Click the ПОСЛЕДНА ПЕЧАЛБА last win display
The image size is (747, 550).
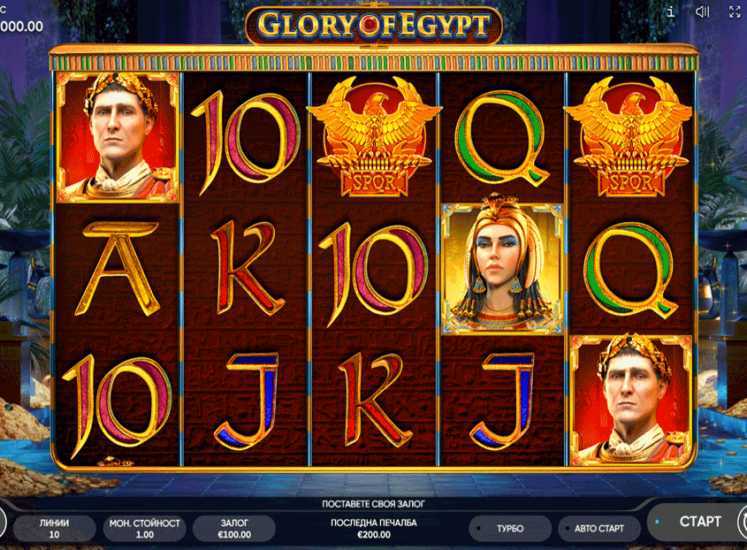tap(374, 529)
